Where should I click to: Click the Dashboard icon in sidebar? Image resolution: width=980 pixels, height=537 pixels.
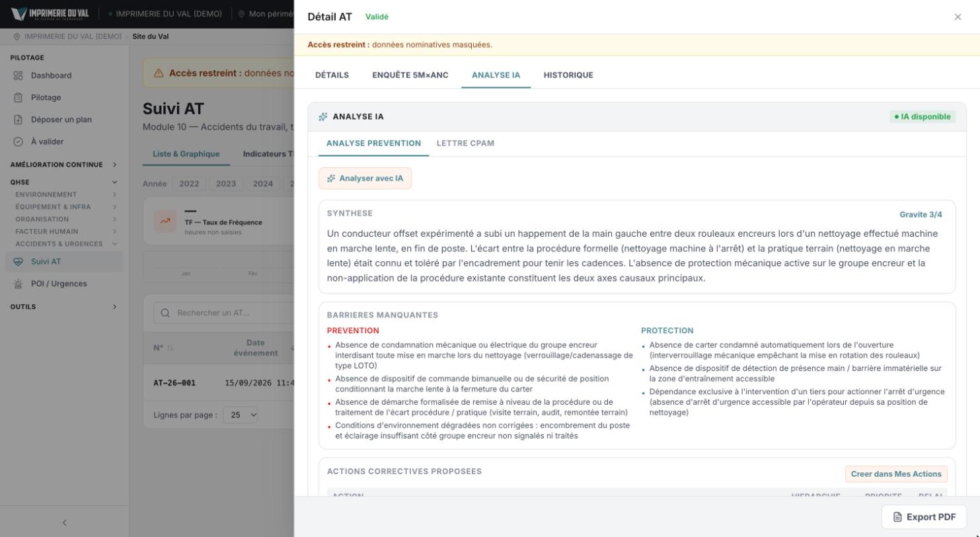18,75
